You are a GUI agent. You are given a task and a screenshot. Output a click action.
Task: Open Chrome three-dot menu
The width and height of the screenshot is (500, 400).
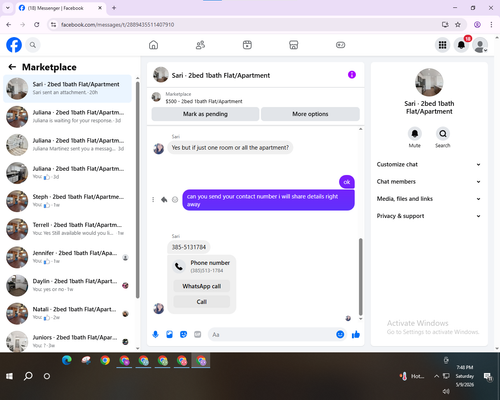[491, 24]
